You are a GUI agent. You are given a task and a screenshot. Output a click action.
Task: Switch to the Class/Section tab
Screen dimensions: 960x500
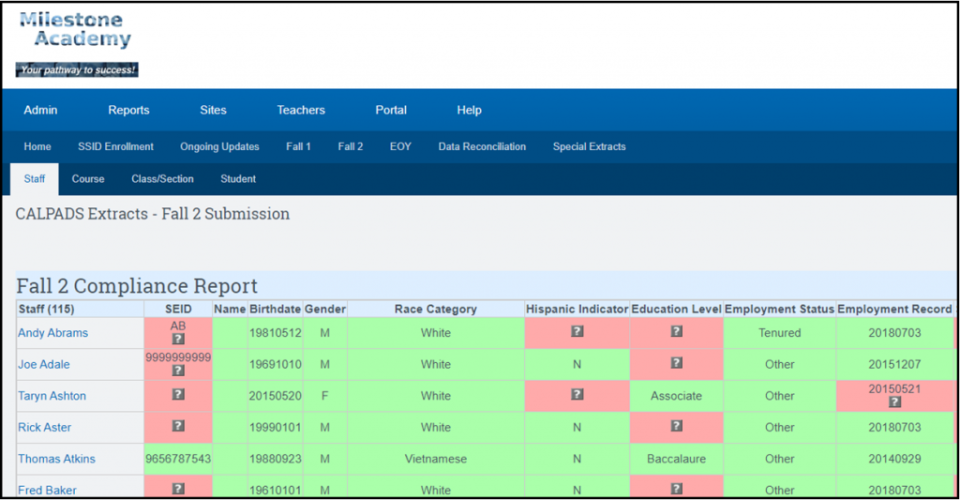pos(162,179)
